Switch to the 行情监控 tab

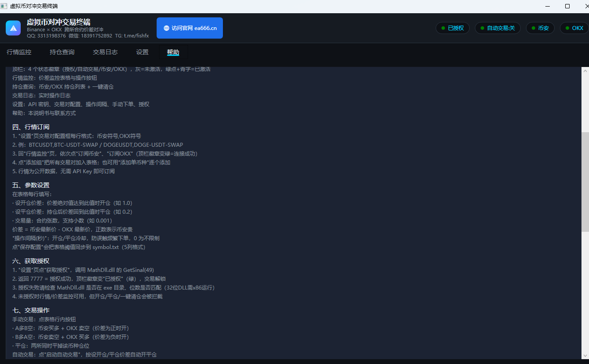click(19, 52)
